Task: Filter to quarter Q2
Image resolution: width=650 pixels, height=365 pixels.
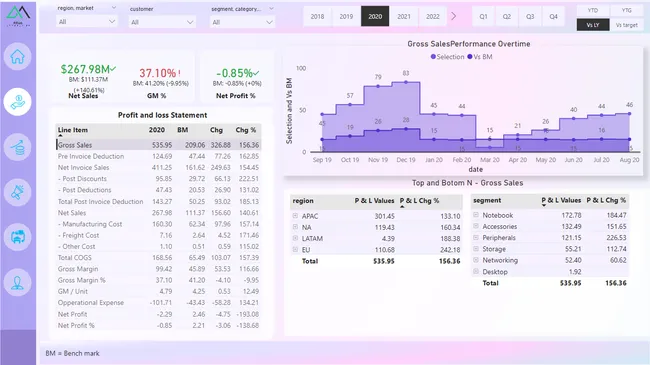Action: [x=507, y=16]
